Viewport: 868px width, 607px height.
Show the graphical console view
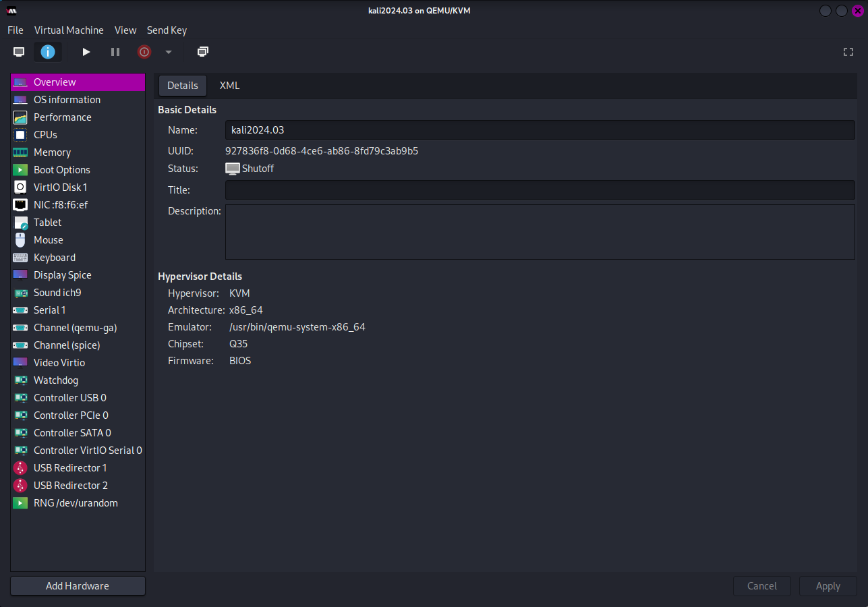click(x=19, y=52)
